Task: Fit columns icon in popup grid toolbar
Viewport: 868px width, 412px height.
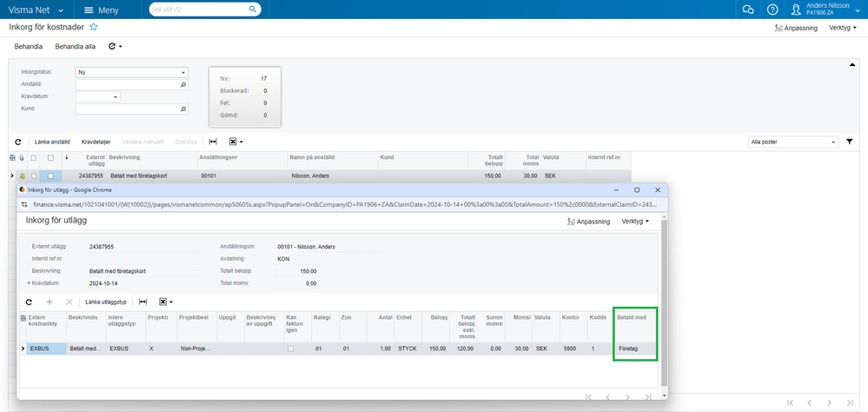Action: coord(142,302)
